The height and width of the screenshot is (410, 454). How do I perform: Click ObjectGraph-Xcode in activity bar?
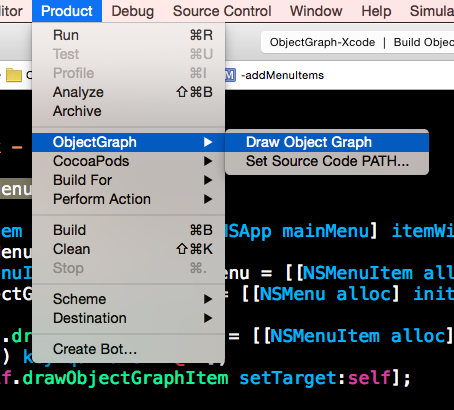[322, 42]
